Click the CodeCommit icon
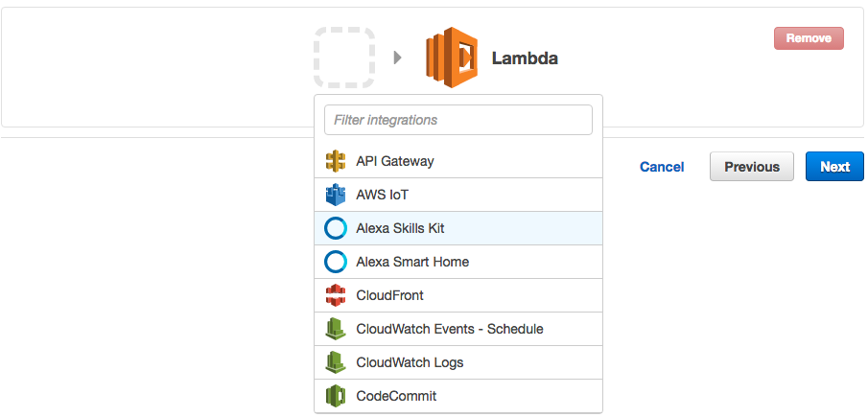This screenshot has width=868, height=417. coord(335,395)
